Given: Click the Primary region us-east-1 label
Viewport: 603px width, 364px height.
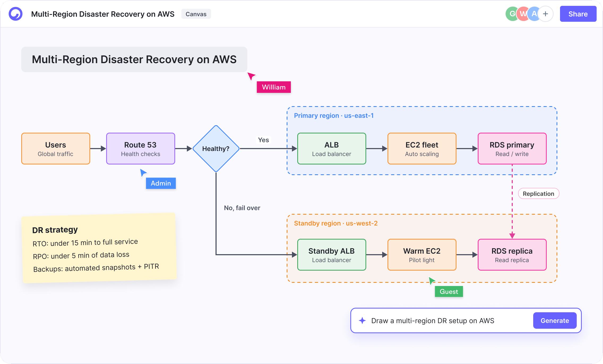Looking at the screenshot, I should click(334, 116).
